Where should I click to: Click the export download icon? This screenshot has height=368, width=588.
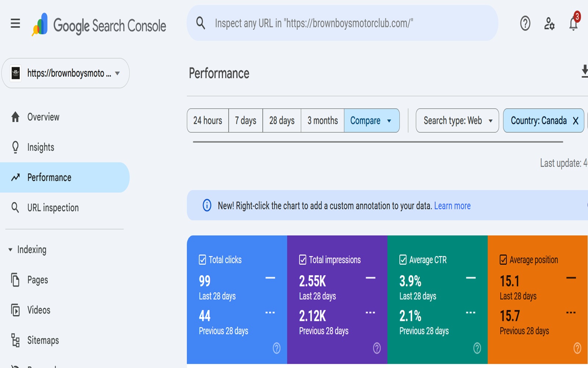click(584, 72)
